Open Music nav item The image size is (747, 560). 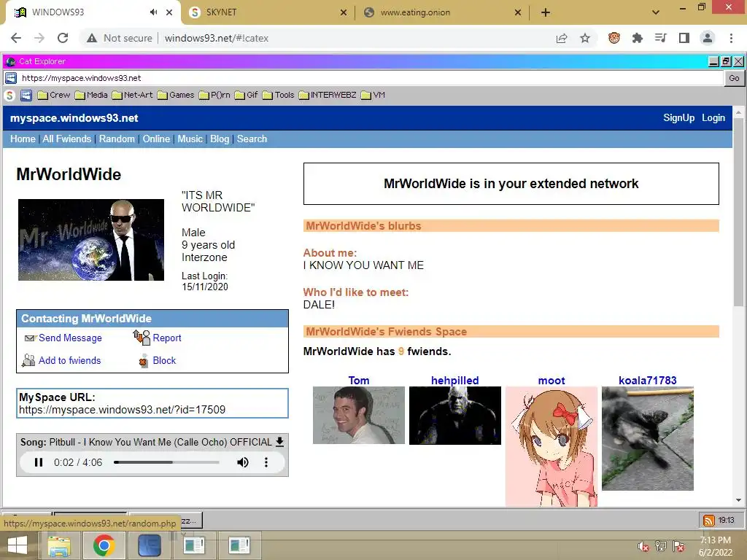tap(190, 139)
